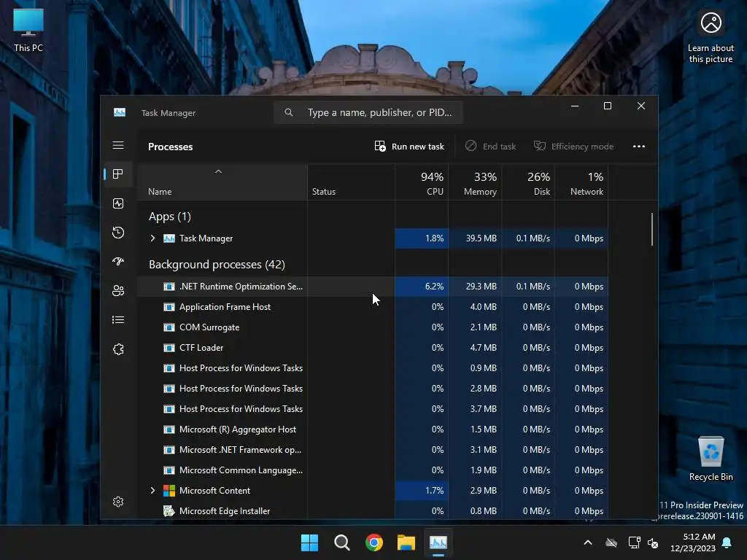Sort by the Memory column header
Screen dimensions: 747x560
475,183
